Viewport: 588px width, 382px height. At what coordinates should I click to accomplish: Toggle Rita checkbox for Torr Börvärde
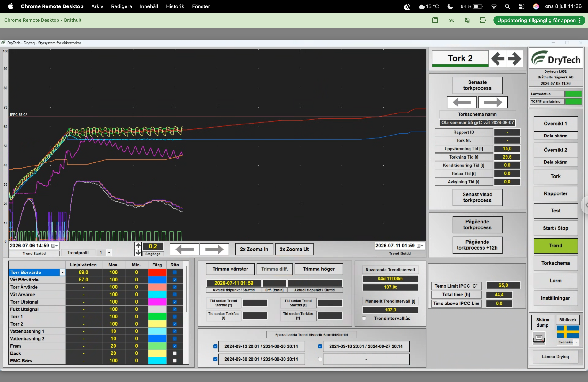click(175, 272)
